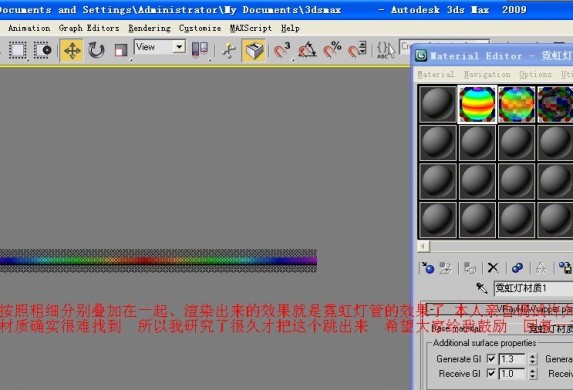
Task: Toggle the keyboard shortcut override cube button
Action: 254,50
